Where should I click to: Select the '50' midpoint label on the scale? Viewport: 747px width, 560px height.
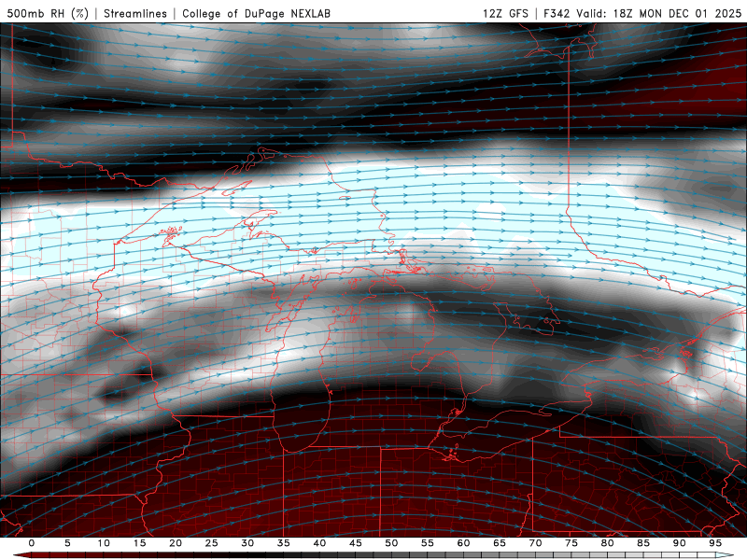point(391,543)
